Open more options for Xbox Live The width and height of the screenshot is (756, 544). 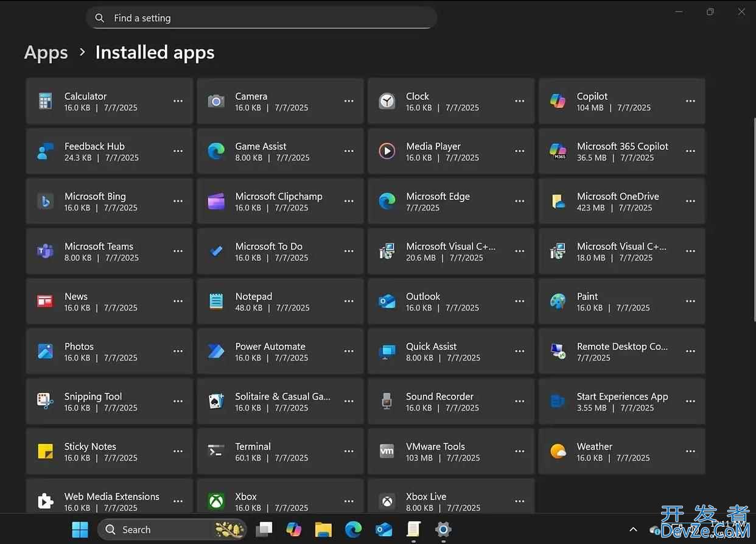coord(519,501)
